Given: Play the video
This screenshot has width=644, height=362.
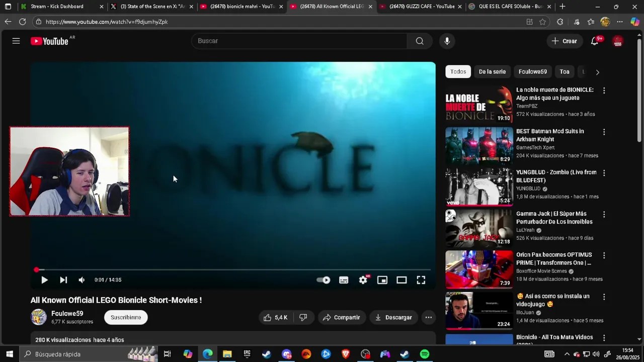Looking at the screenshot, I should click(x=44, y=280).
